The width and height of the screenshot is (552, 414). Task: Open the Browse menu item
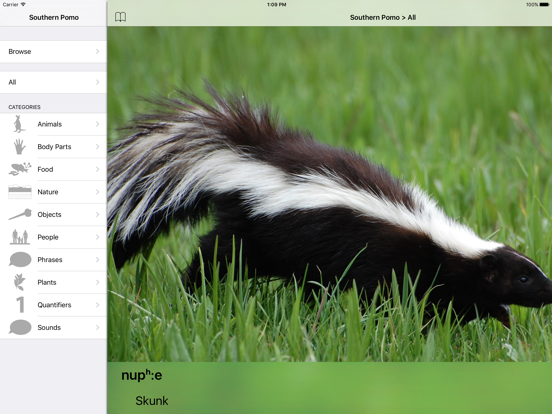point(53,51)
